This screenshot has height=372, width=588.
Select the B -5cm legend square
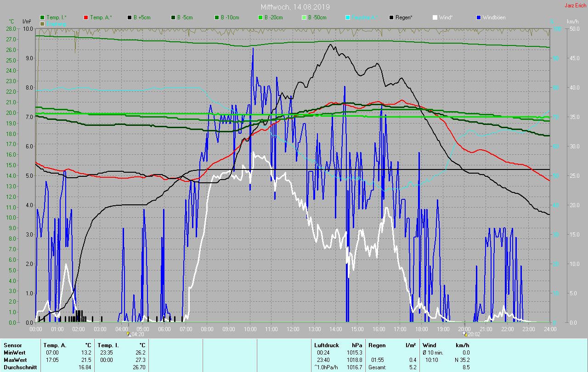pos(173,17)
